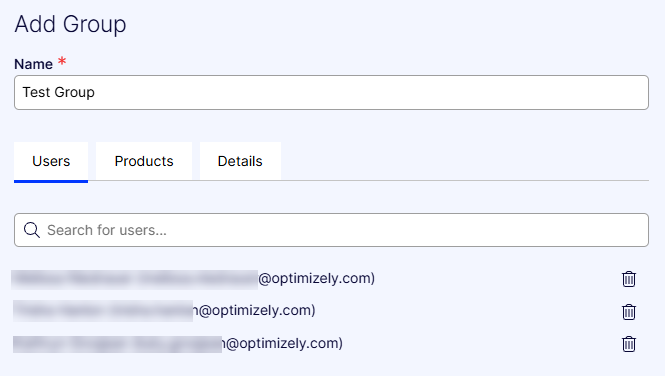Click the magnifying glass search icon
This screenshot has width=665, height=376.
(x=32, y=230)
